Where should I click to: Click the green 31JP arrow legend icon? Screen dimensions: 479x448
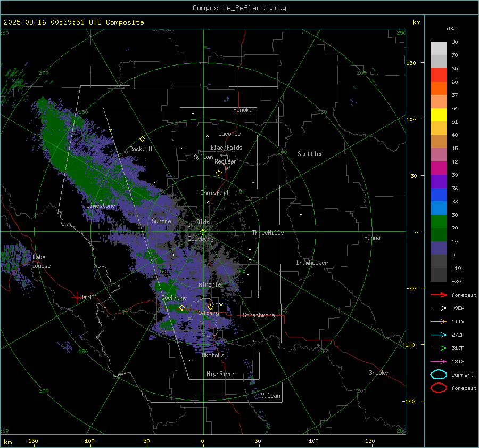[439, 348]
